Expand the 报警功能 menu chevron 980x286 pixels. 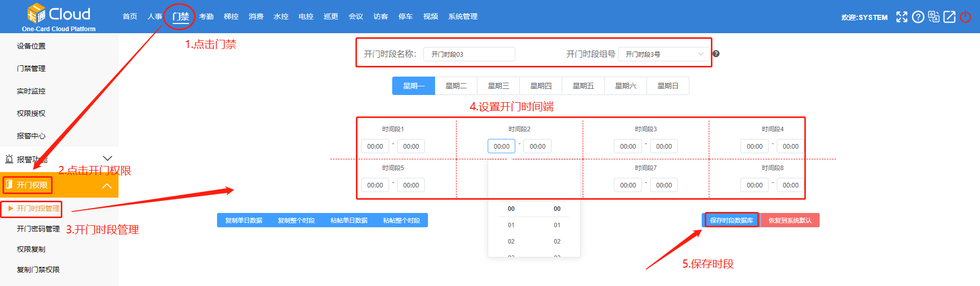coord(107,158)
